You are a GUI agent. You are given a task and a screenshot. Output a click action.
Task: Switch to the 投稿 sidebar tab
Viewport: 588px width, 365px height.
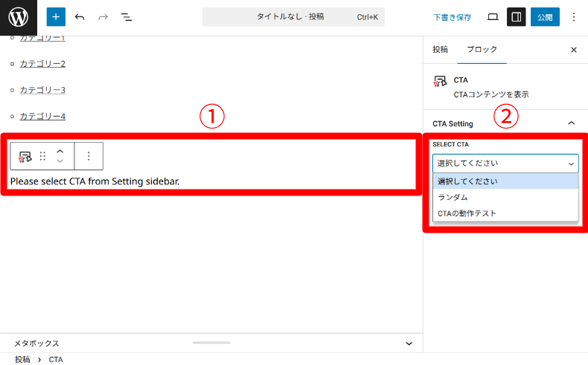point(441,50)
